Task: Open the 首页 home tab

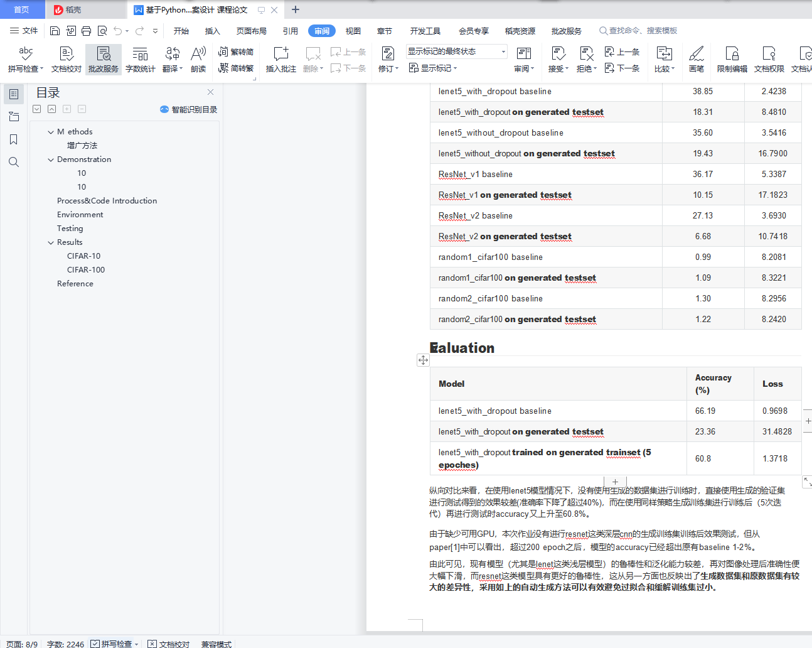Action: coord(22,9)
